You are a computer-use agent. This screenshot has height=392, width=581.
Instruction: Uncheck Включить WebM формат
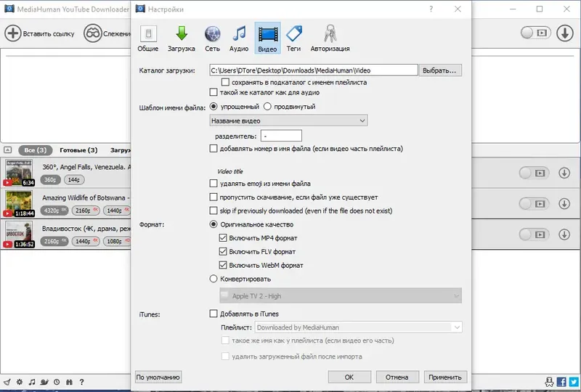(x=223, y=265)
